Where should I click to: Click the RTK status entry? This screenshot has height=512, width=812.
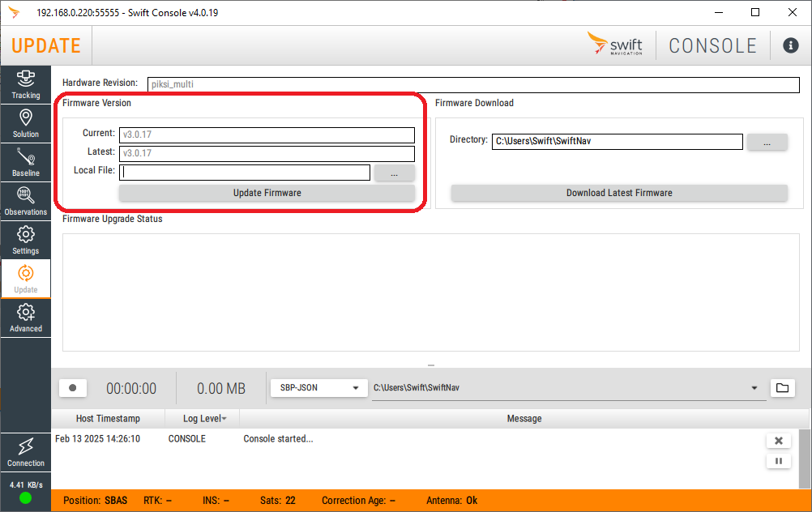pyautogui.click(x=157, y=501)
